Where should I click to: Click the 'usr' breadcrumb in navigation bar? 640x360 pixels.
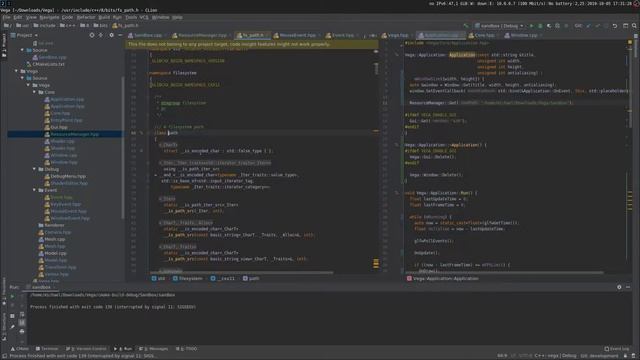pyautogui.click(x=22, y=26)
